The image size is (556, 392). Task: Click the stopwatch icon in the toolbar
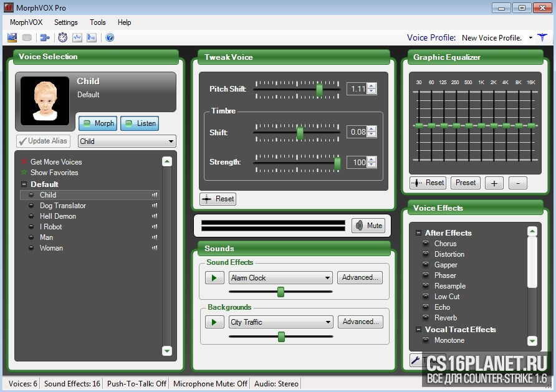[x=63, y=37]
